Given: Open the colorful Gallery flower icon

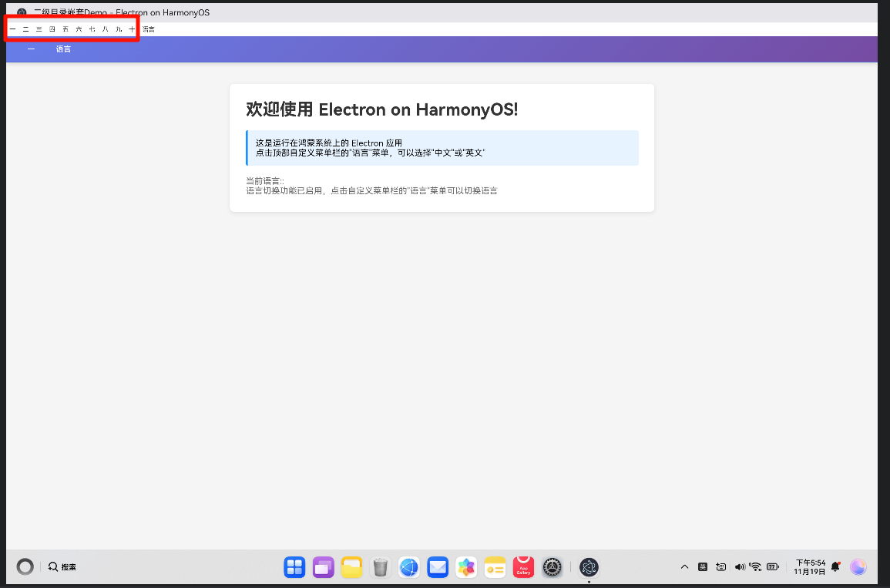Looking at the screenshot, I should (466, 566).
